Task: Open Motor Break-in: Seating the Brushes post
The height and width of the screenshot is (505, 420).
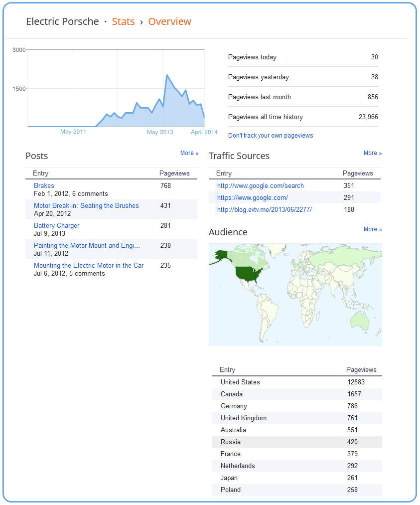Action: tap(86, 206)
